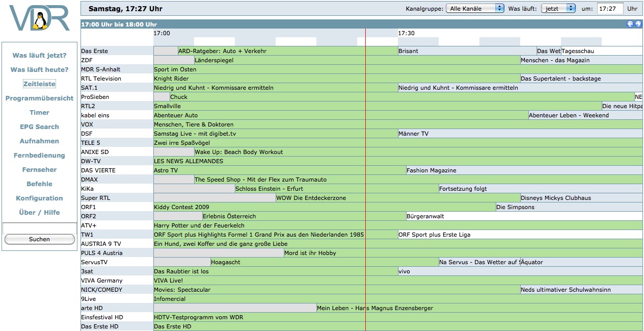644x331 pixels.
Task: Select Samstag Live - mit digibet.tv
Action: [276, 134]
